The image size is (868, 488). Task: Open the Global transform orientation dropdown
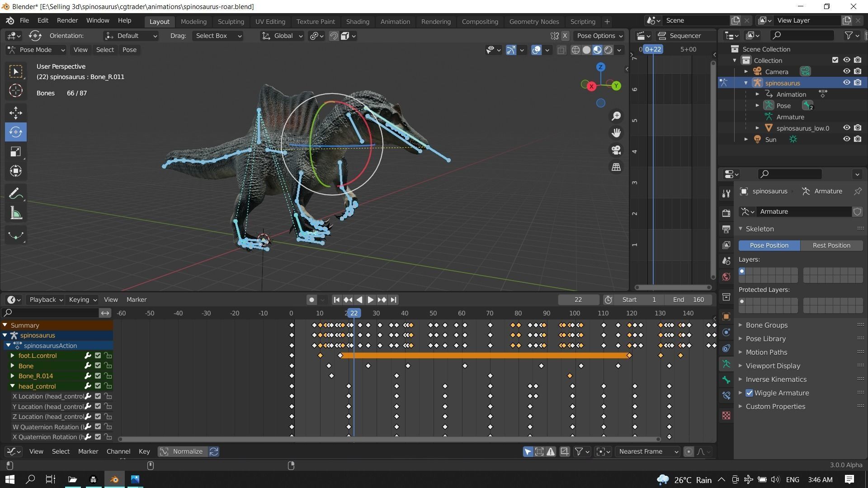tap(282, 36)
